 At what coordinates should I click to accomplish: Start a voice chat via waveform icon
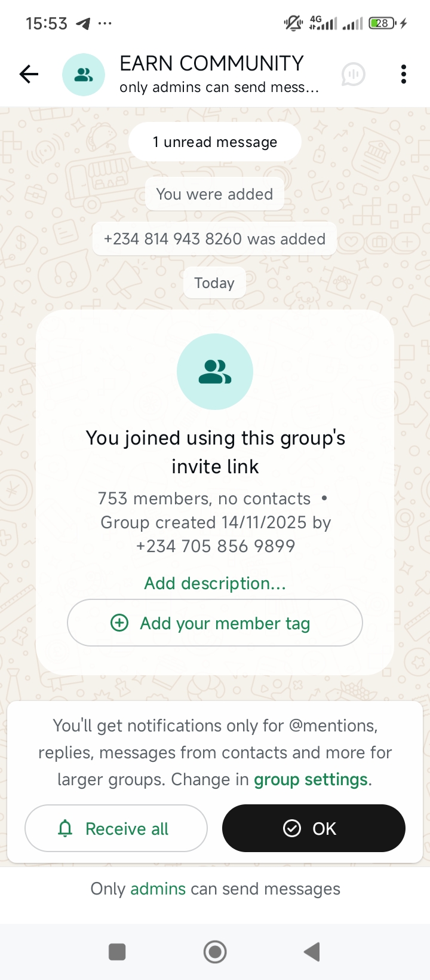pyautogui.click(x=354, y=75)
